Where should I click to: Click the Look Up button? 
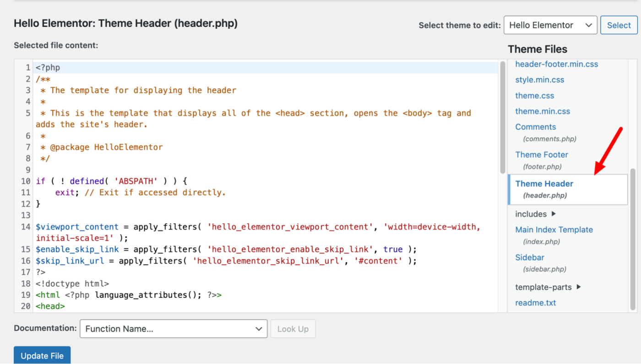tap(293, 329)
